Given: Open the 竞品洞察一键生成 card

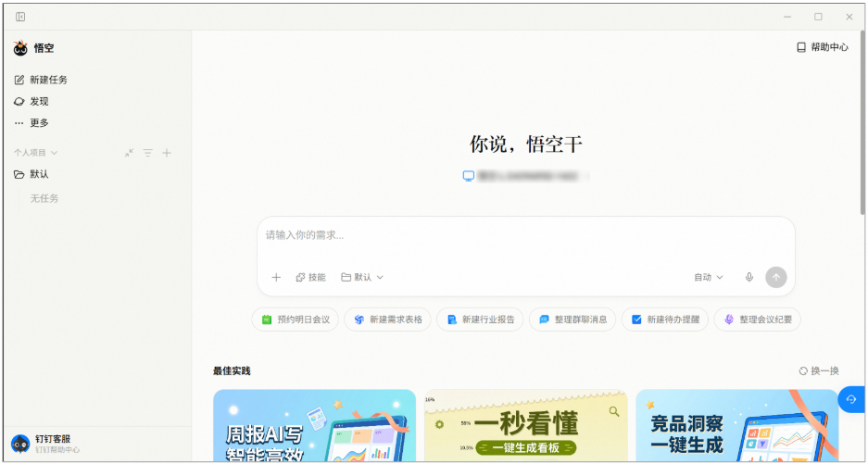Looking at the screenshot, I should point(737,425).
